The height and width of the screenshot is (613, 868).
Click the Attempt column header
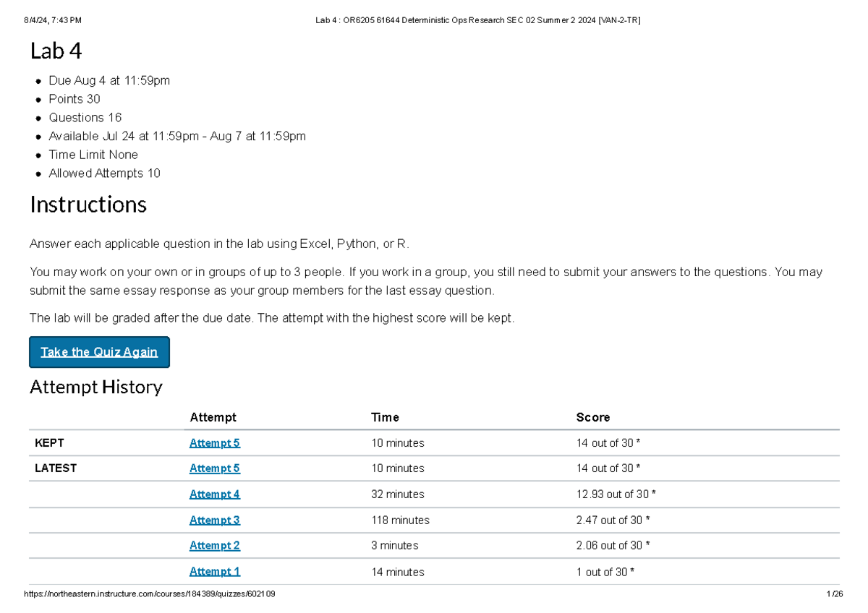coord(213,417)
